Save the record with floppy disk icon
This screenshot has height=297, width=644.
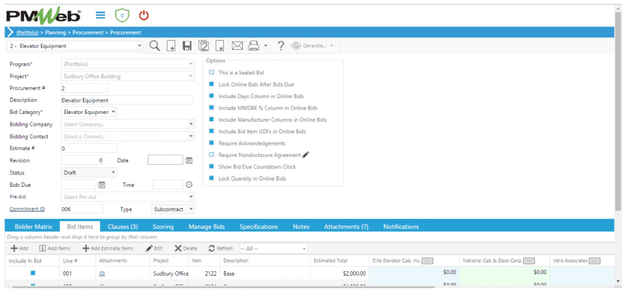pos(187,46)
